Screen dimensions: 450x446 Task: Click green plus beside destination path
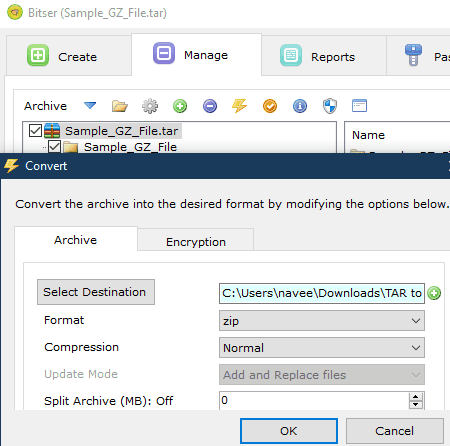(x=434, y=293)
